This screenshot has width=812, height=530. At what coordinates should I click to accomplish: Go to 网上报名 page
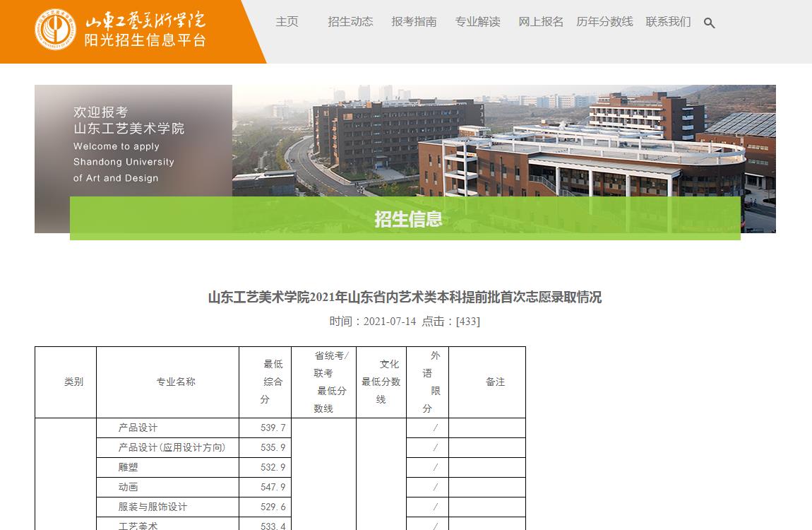[541, 22]
